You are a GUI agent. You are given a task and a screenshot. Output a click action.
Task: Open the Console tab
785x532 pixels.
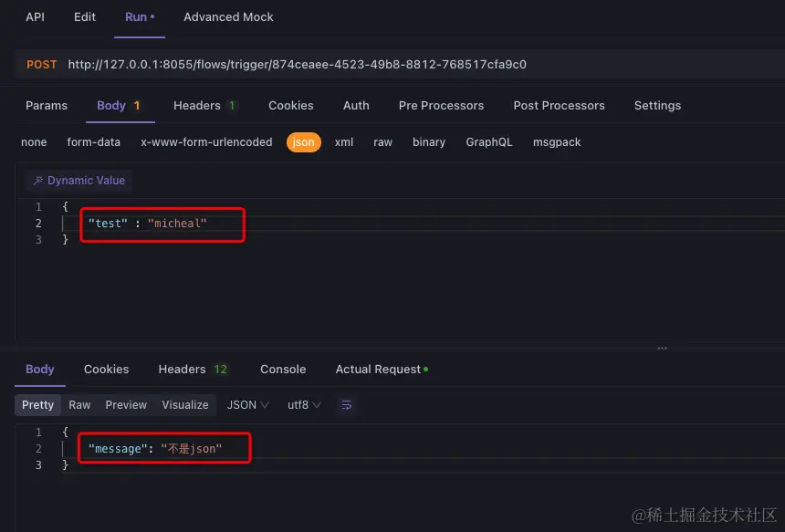[x=283, y=370]
